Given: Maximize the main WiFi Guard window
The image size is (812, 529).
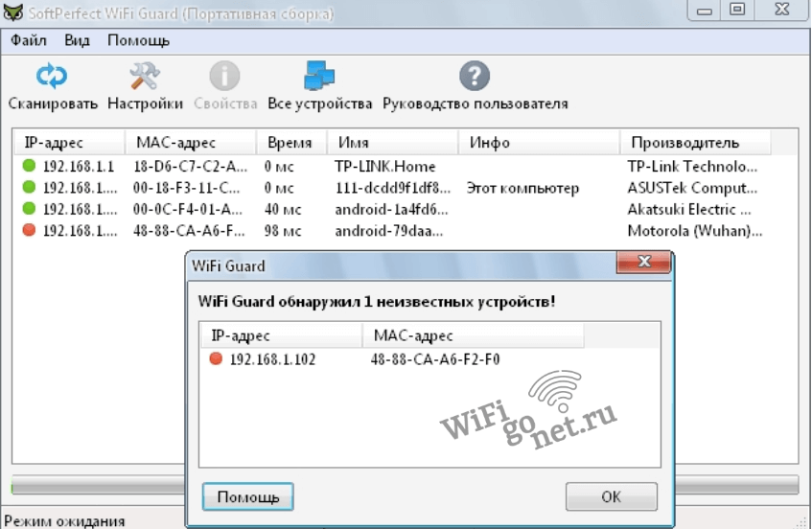Looking at the screenshot, I should pos(737,11).
